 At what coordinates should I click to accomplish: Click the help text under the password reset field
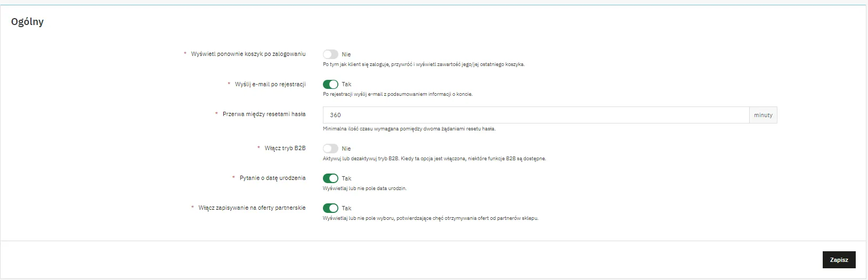409,129
